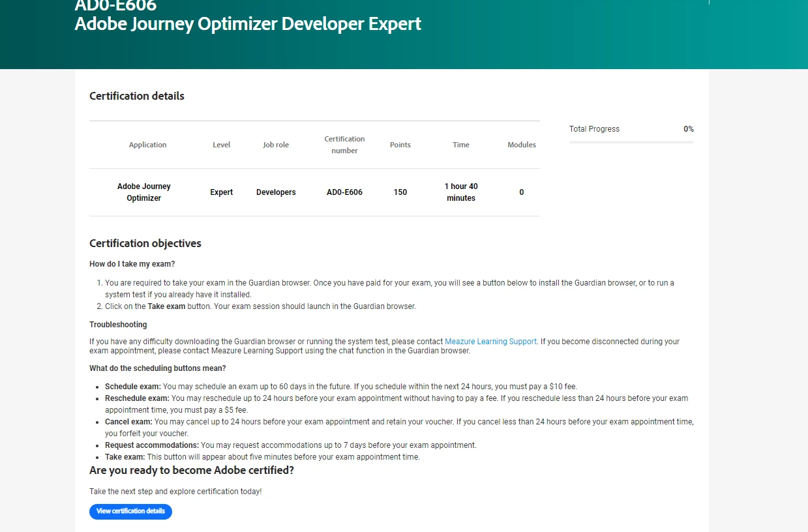Click 'What do the scheduling buttons mean?' subheading
808x532 pixels.
click(158, 368)
